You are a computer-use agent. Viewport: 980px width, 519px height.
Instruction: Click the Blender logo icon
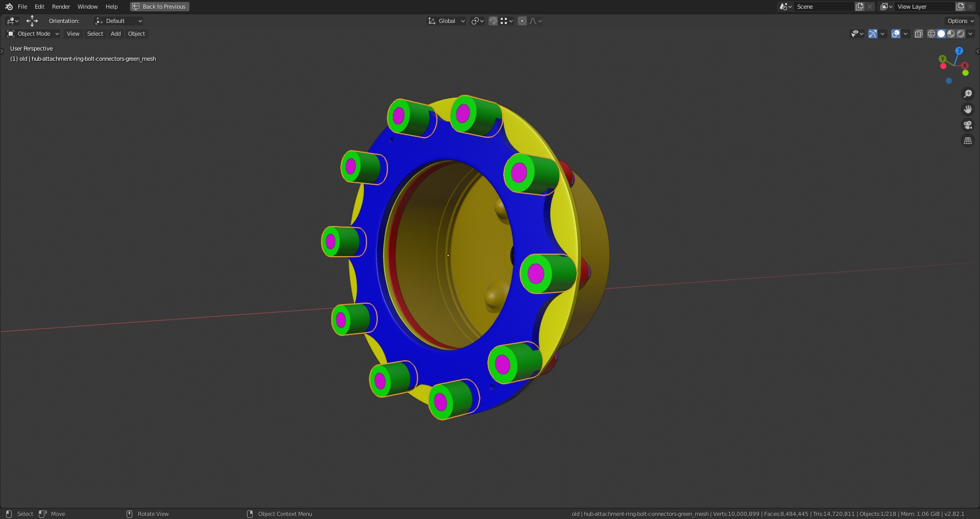(9, 7)
